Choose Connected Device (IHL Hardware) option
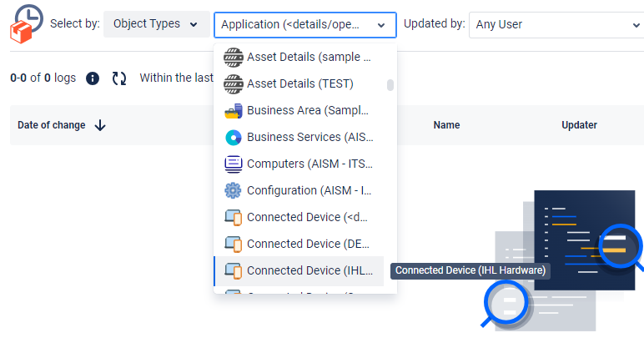Image resolution: width=644 pixels, height=343 pixels. [308, 270]
